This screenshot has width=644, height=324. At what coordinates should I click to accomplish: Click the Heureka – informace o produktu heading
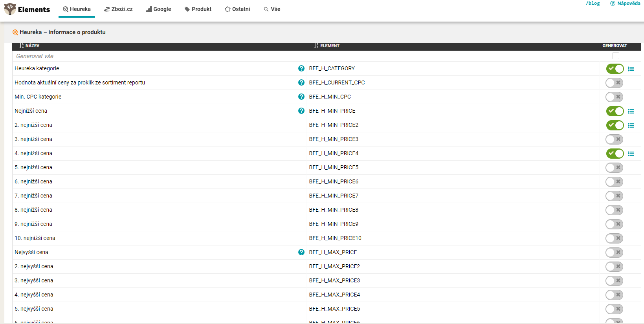click(x=63, y=32)
